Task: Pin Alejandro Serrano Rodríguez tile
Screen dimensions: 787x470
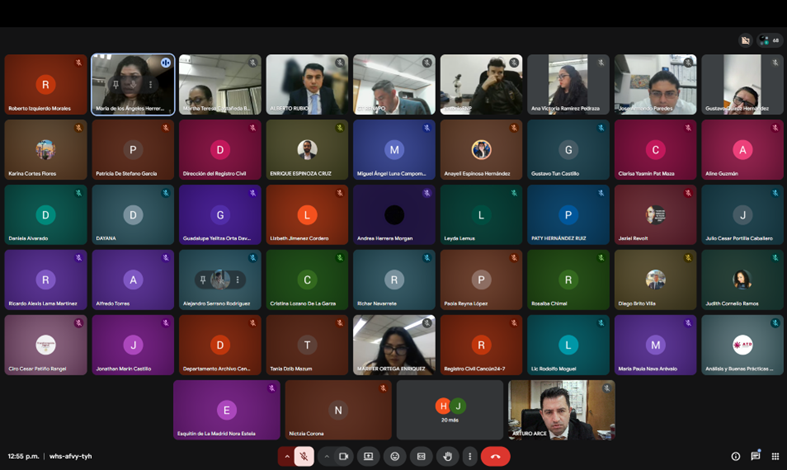Action: tap(203, 280)
